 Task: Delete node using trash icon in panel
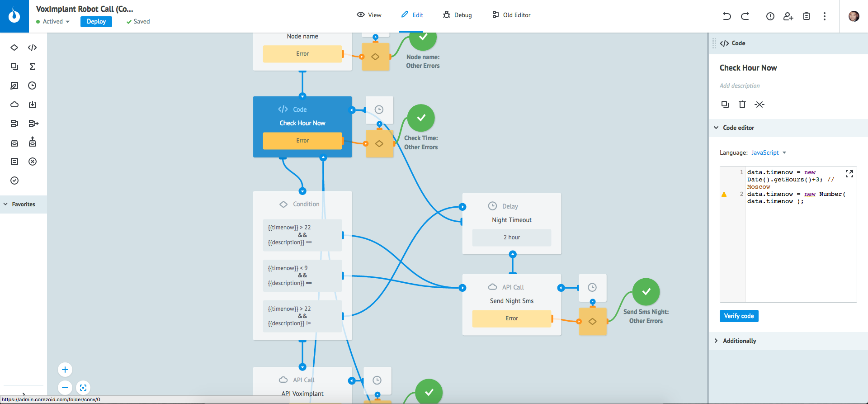pyautogui.click(x=742, y=105)
